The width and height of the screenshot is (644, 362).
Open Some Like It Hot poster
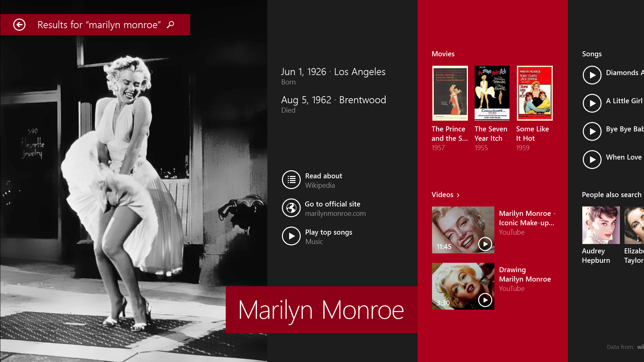click(535, 93)
